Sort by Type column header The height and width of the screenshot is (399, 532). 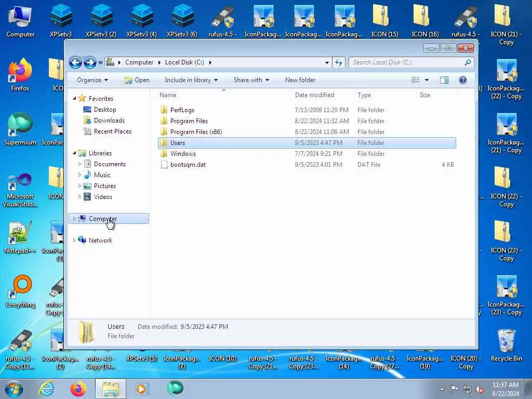tap(385, 95)
